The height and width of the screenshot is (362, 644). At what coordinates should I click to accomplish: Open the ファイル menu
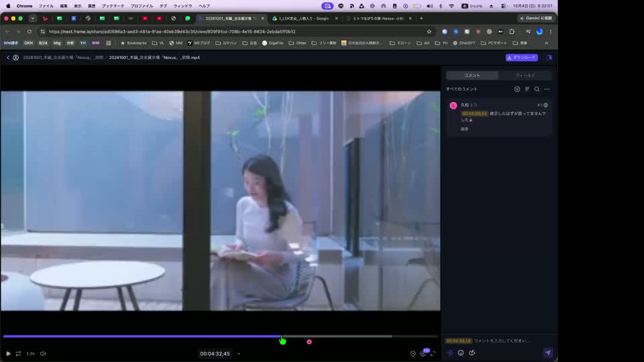click(x=46, y=6)
